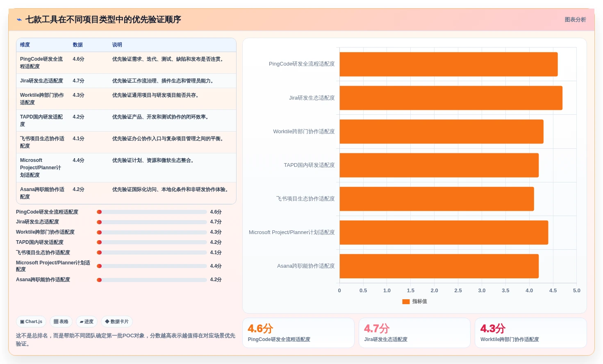Screen dimensions: 603x364
Task: Click table row 飞书项目生态协作适配度
Action: coord(126,142)
